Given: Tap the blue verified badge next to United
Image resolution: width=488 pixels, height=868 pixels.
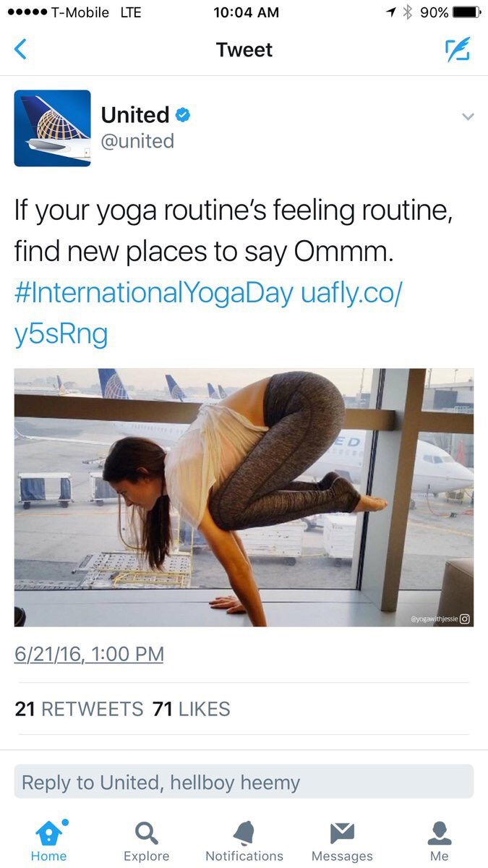Looking at the screenshot, I should pos(184,115).
